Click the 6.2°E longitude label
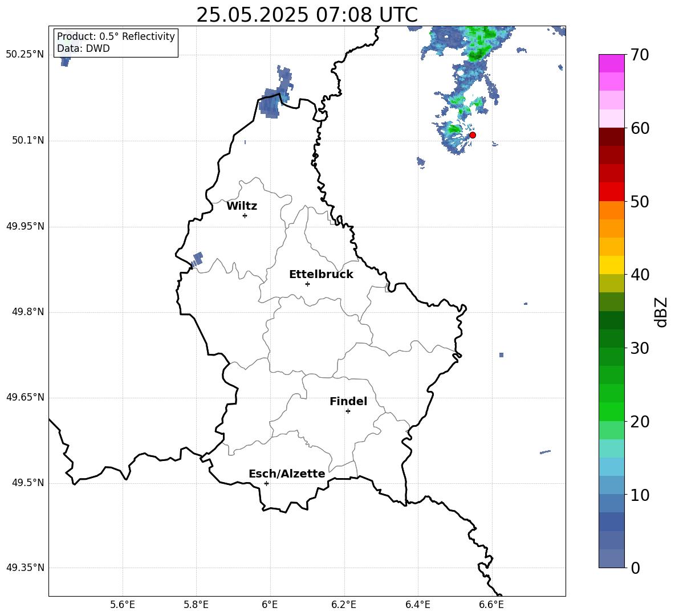 344,605
